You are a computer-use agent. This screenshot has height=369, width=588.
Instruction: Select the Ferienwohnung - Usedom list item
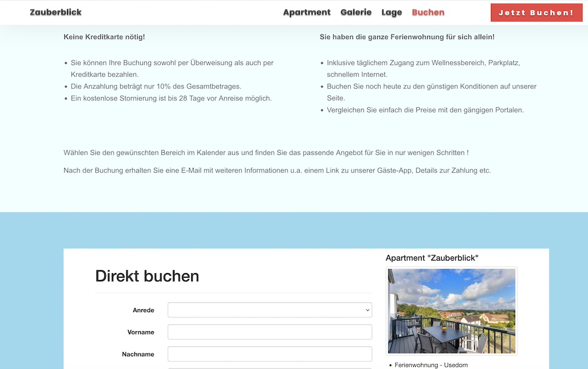(431, 365)
